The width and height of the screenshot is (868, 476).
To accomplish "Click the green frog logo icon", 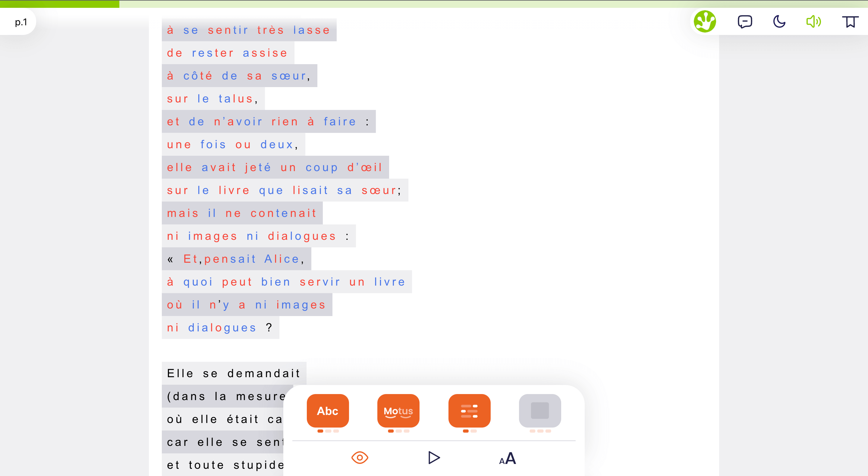I will [x=705, y=22].
